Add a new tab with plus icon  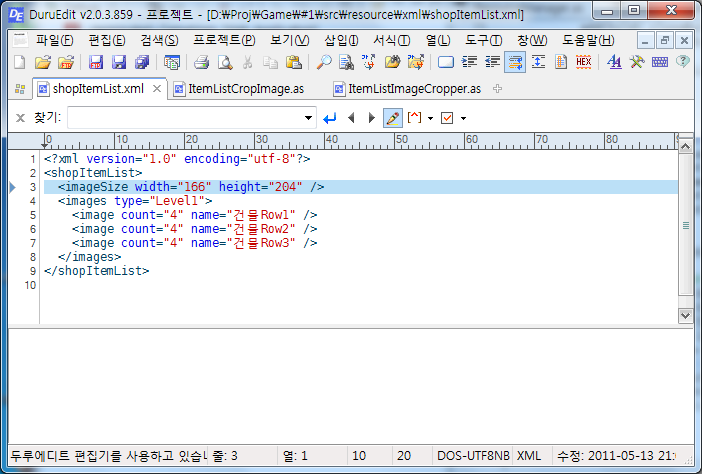(497, 89)
